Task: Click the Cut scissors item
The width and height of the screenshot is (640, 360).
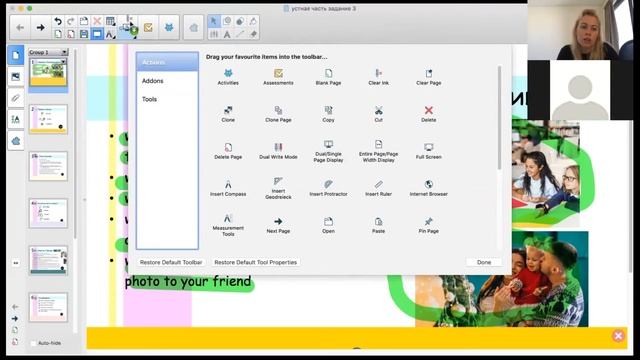Action: pyautogui.click(x=378, y=113)
